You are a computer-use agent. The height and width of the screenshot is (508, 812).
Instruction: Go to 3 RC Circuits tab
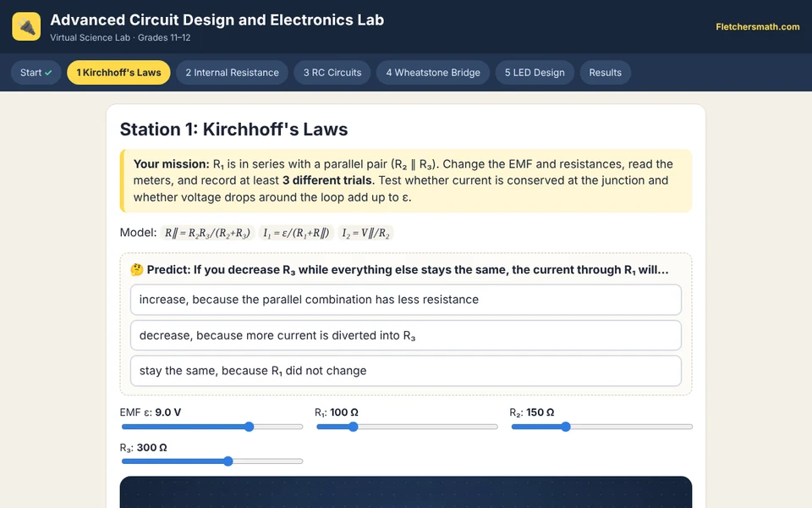click(x=332, y=73)
